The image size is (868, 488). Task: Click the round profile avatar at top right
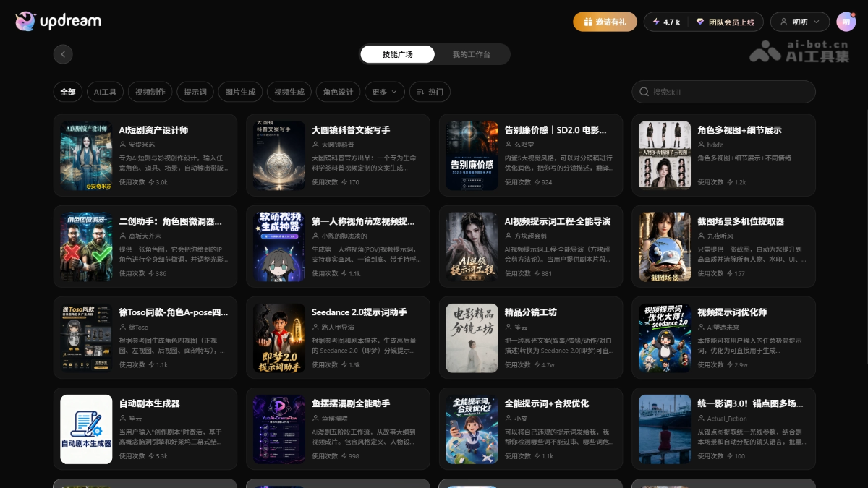pos(846,22)
